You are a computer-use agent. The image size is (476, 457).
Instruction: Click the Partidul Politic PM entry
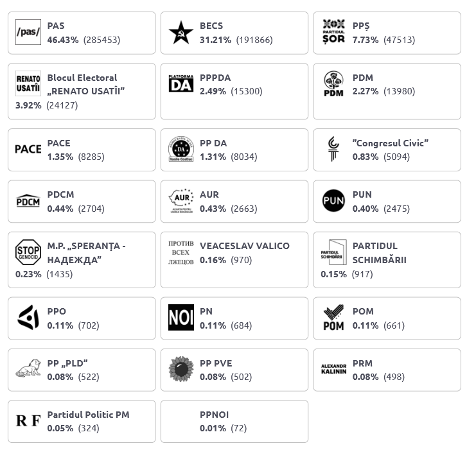coord(82,422)
